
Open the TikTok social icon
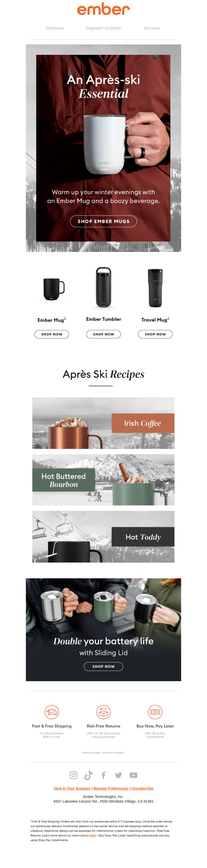[88, 775]
